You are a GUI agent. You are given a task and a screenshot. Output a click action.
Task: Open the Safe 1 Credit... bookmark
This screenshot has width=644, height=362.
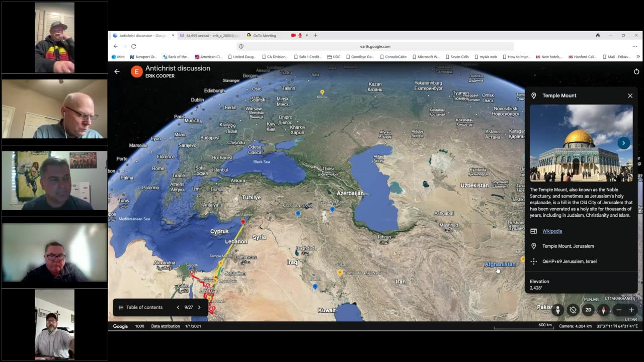307,57
